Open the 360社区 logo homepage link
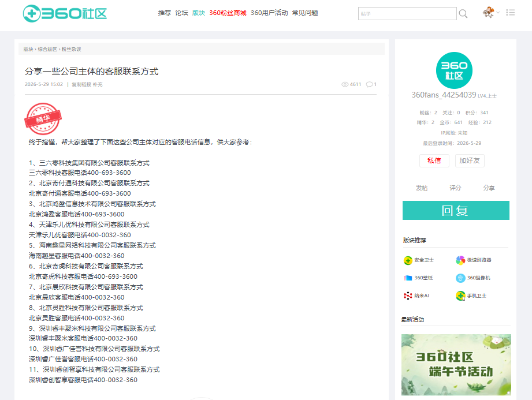This screenshot has width=532, height=400. point(65,13)
